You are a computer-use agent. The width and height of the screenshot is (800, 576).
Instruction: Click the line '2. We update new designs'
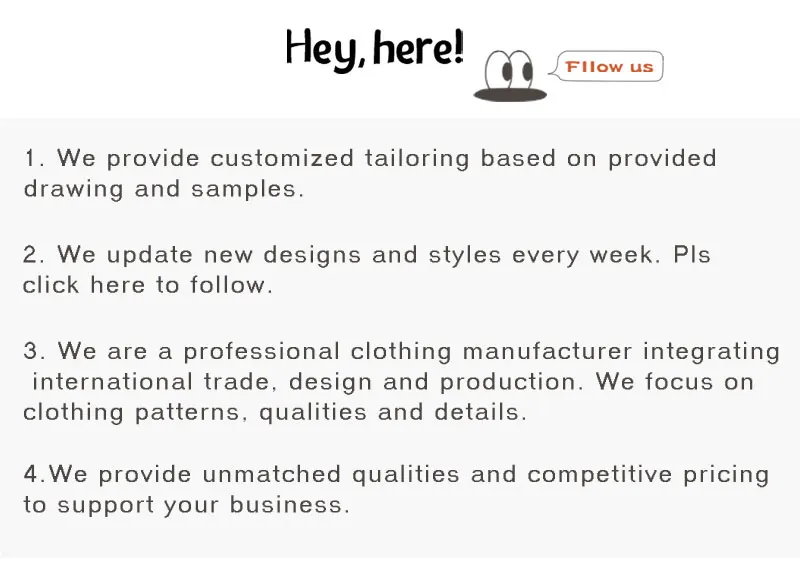pyautogui.click(x=367, y=254)
